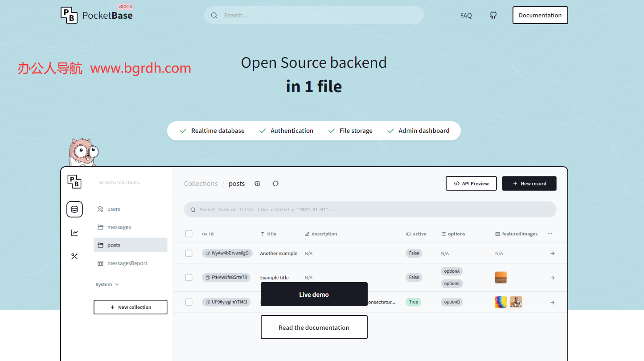Open the logs chart sidebar icon

[x=74, y=233]
